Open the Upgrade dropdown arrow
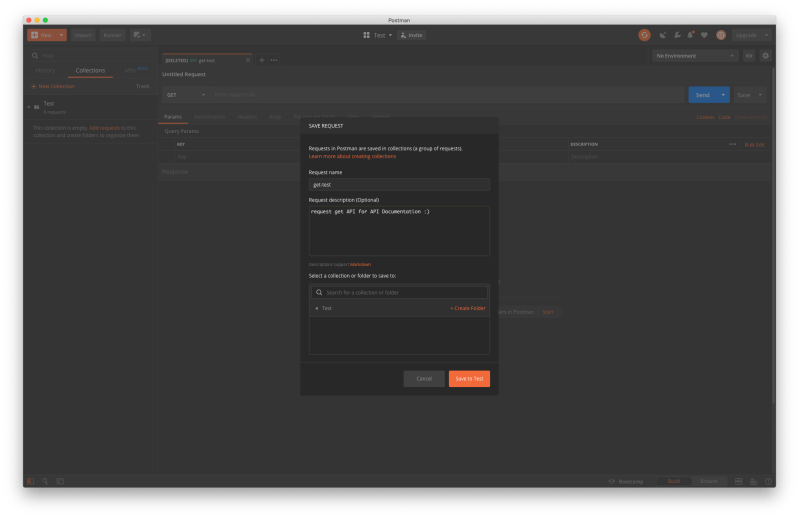799x518 pixels. click(x=766, y=35)
